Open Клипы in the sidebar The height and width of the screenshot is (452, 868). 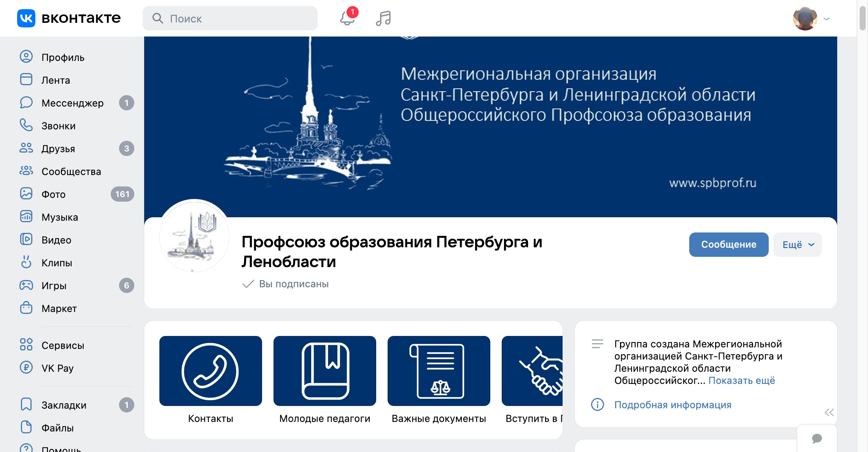pos(57,263)
